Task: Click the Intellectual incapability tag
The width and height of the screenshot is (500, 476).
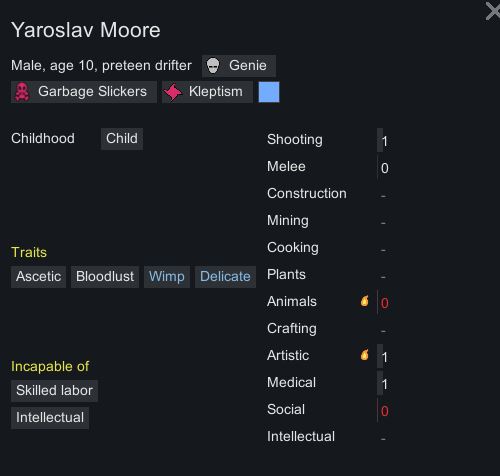Action: click(x=50, y=418)
